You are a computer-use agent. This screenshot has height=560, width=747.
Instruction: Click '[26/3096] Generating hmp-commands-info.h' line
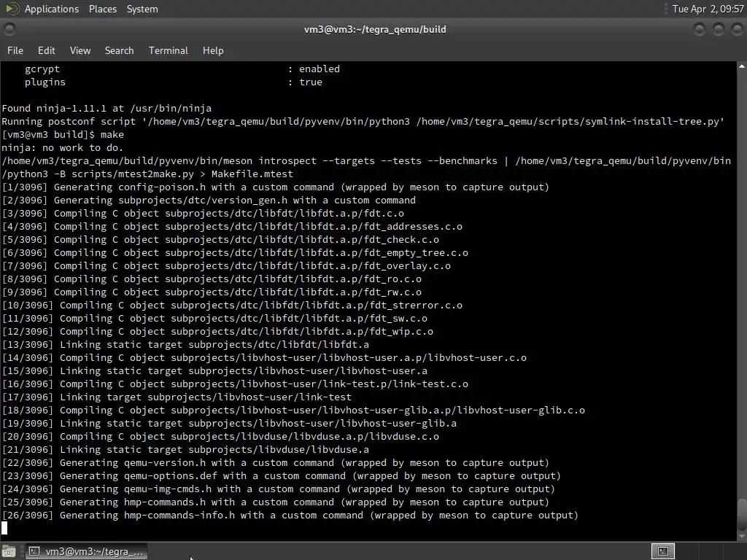[290, 516]
